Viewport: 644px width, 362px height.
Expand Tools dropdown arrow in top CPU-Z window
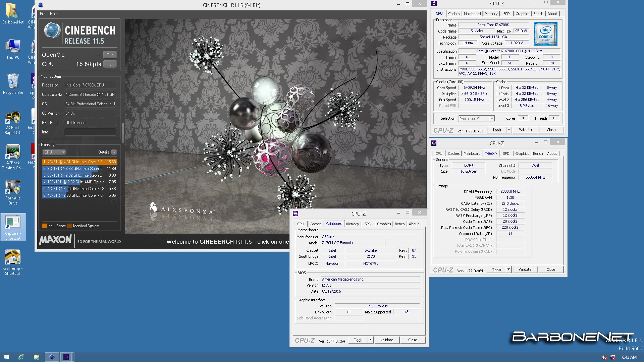click(x=509, y=130)
